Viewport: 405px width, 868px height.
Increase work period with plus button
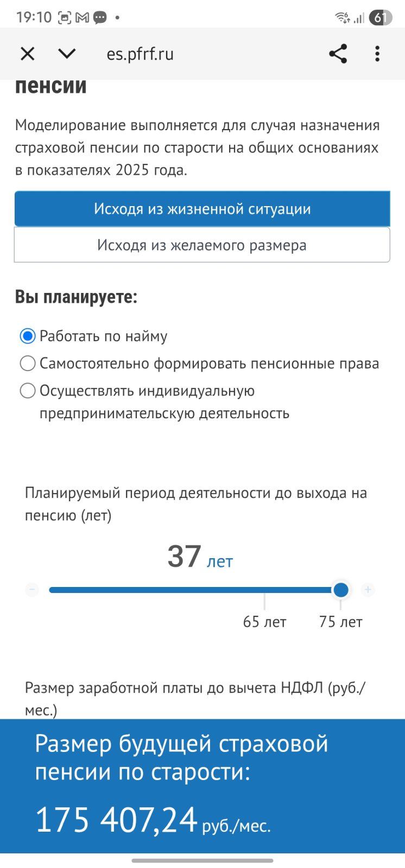point(368,590)
